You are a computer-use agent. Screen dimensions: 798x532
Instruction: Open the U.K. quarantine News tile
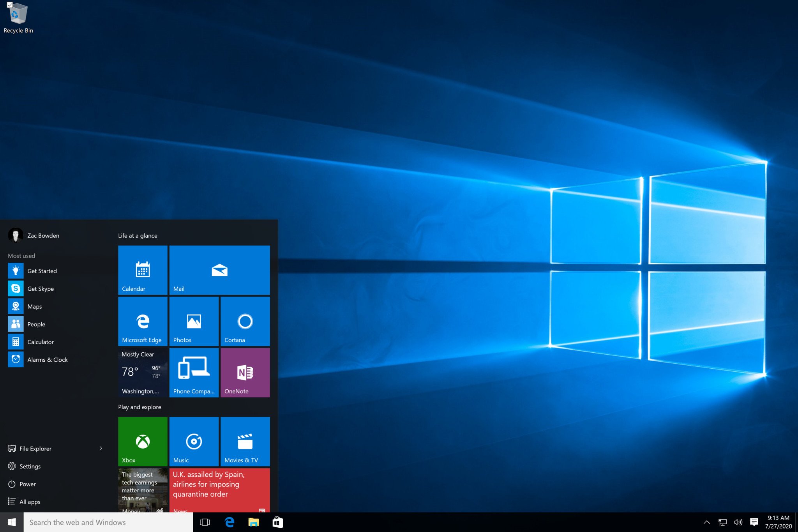[x=219, y=490]
